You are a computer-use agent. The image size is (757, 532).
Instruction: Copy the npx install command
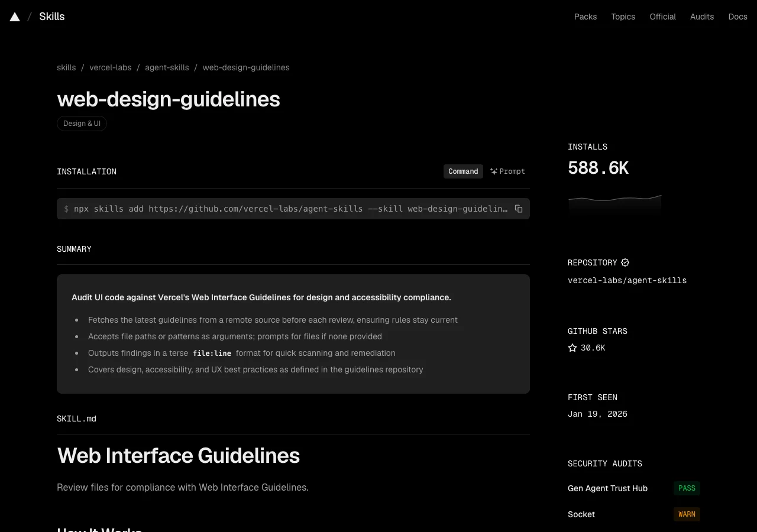click(x=519, y=209)
